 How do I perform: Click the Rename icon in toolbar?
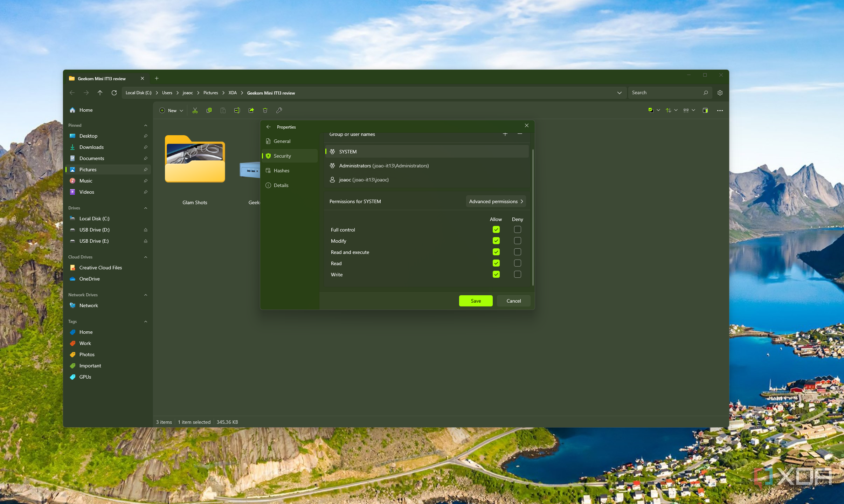tap(237, 110)
